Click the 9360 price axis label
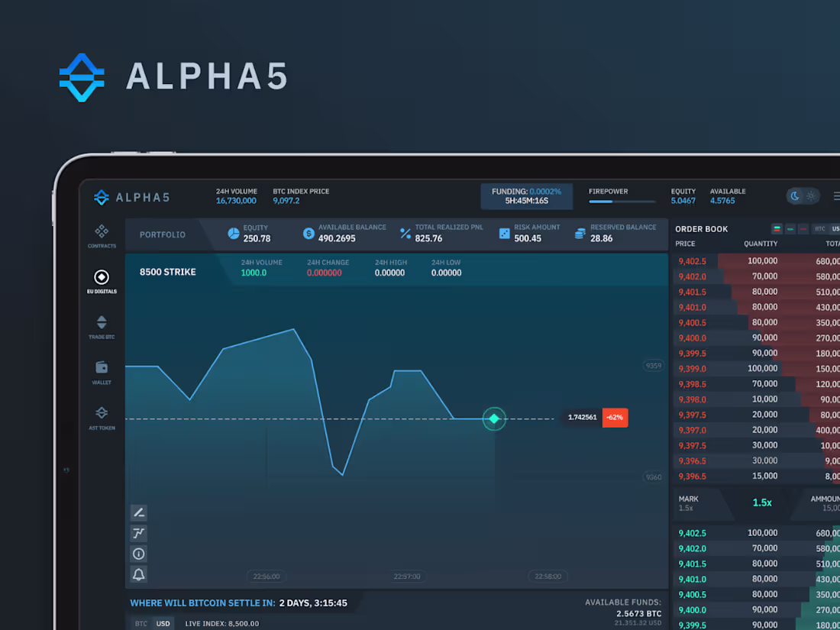840x630 pixels. pos(654,477)
